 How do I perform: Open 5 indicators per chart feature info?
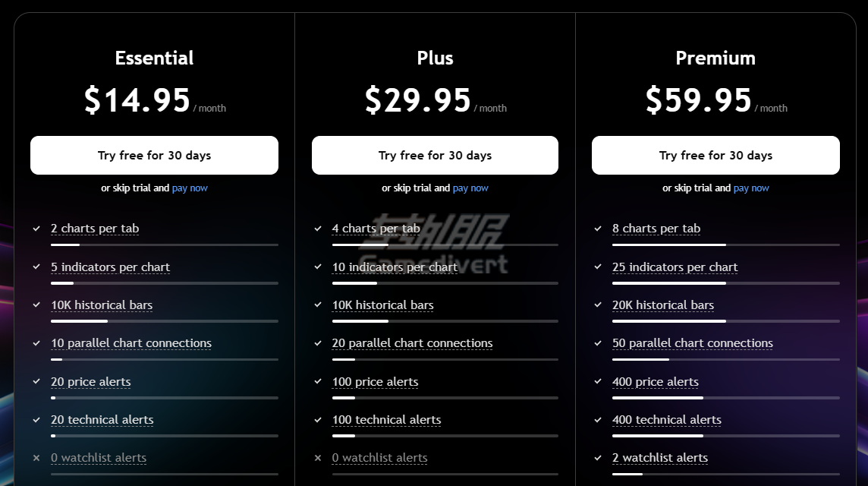110,267
